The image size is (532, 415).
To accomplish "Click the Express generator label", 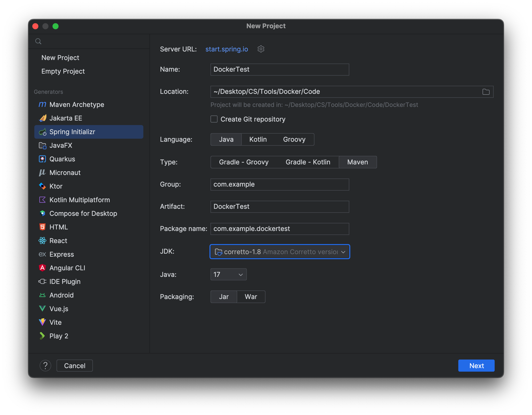I will pyautogui.click(x=62, y=254).
